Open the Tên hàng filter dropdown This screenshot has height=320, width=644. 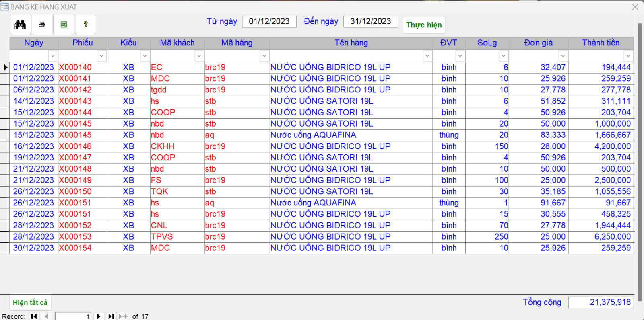tap(427, 56)
